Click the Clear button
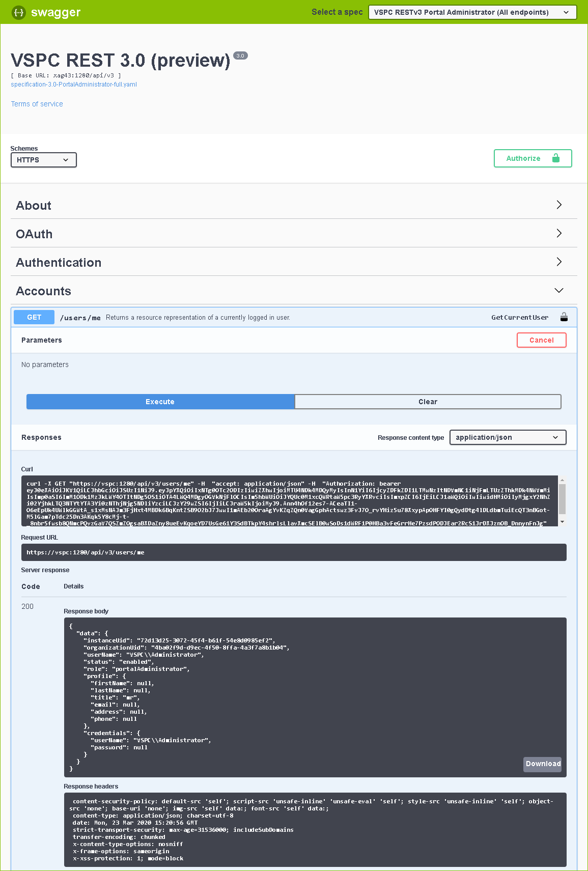588x871 pixels. coord(428,402)
